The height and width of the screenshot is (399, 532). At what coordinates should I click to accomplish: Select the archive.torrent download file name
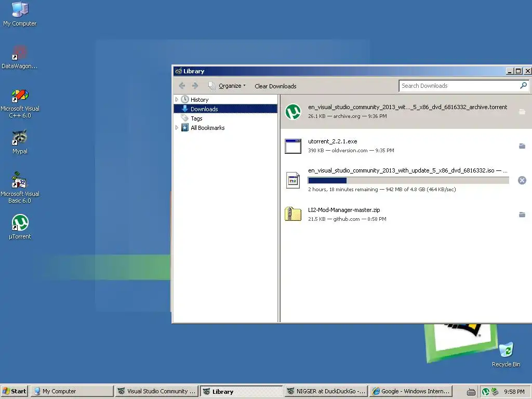(407, 107)
